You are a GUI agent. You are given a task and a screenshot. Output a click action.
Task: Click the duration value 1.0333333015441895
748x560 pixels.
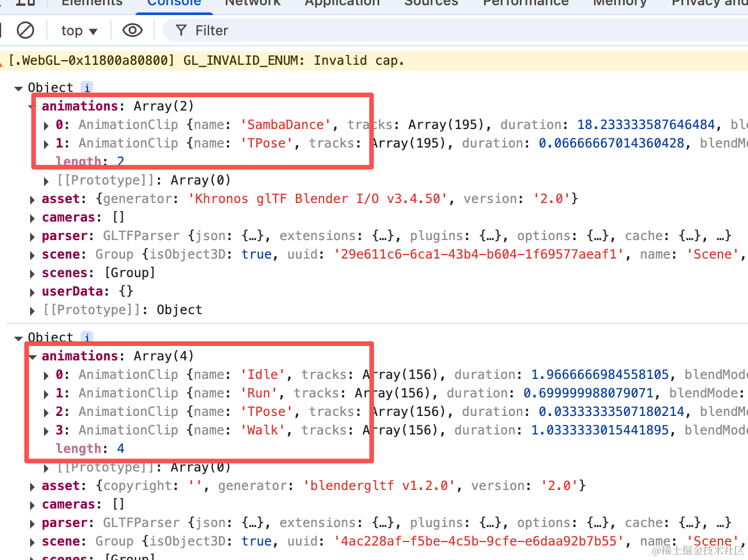[x=600, y=430]
